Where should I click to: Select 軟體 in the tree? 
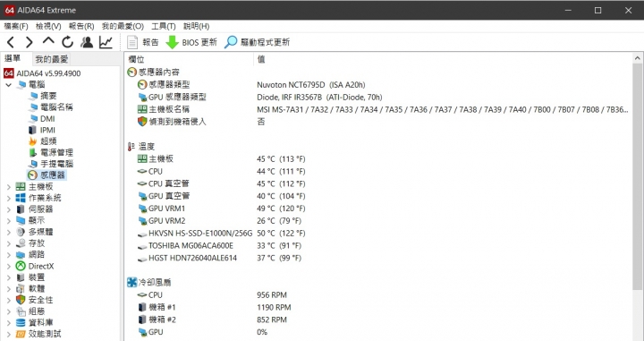pos(36,289)
